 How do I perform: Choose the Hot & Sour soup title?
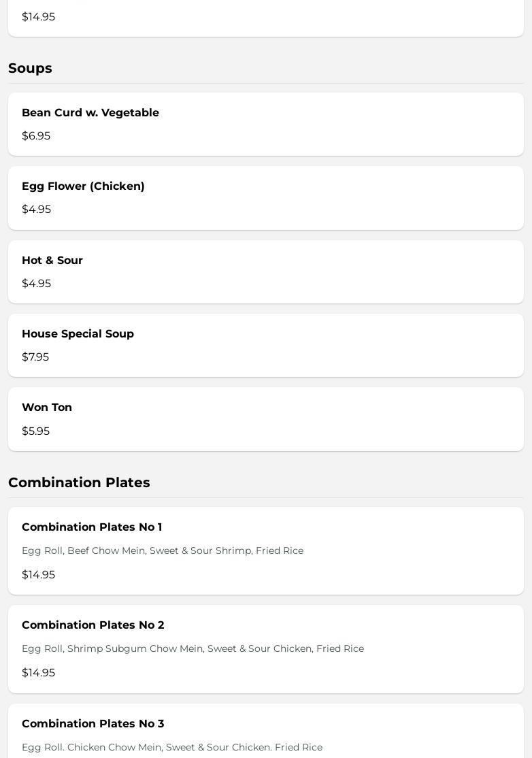(x=52, y=261)
